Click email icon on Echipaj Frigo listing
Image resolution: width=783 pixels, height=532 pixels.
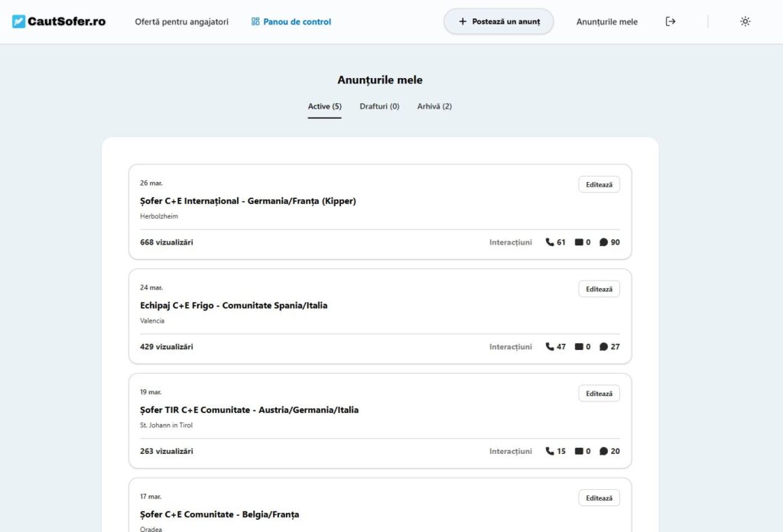[579, 347]
